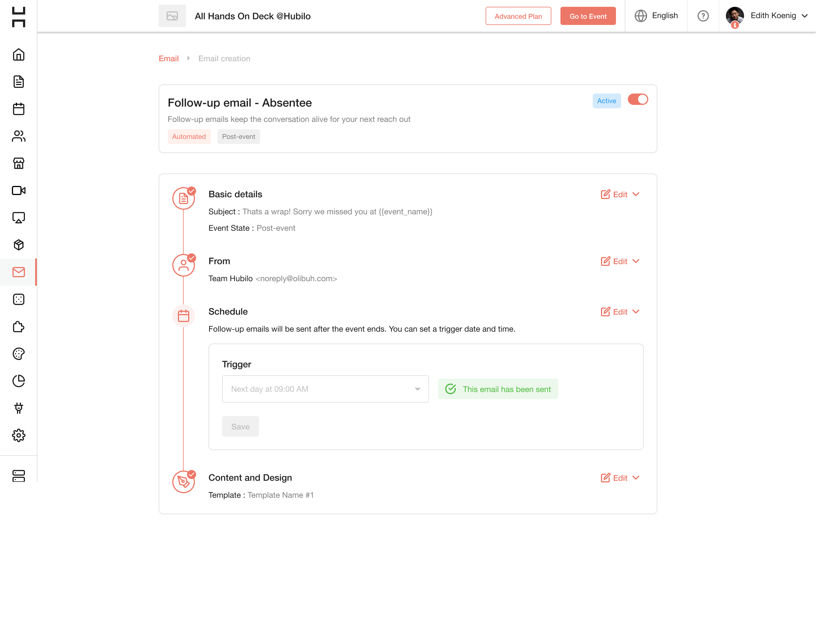Open the document page icon in the sidebar

coord(18,82)
